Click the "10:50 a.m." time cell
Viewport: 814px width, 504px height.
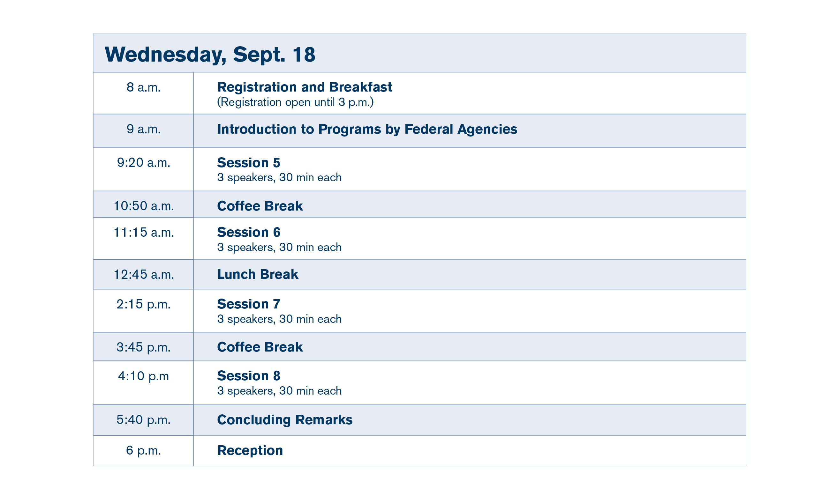pyautogui.click(x=143, y=206)
